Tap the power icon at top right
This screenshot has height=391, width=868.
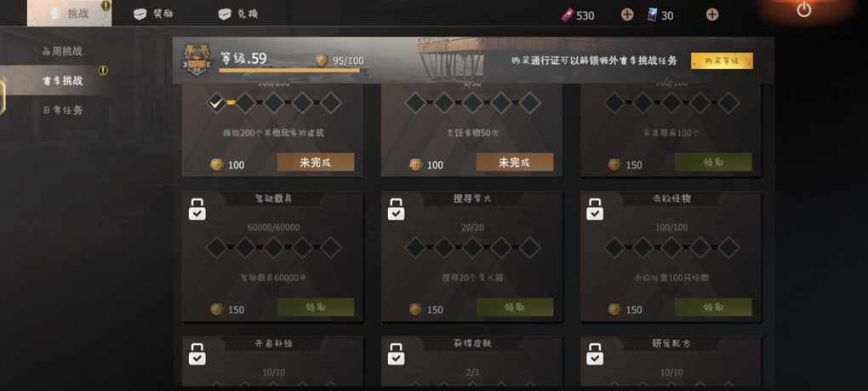click(804, 9)
